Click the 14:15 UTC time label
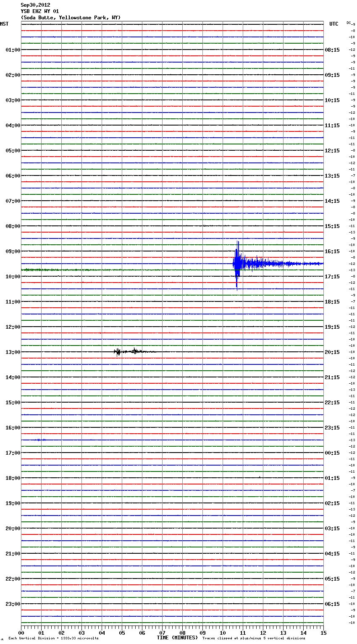Viewport: 357px width, 644px height. pos(332,201)
